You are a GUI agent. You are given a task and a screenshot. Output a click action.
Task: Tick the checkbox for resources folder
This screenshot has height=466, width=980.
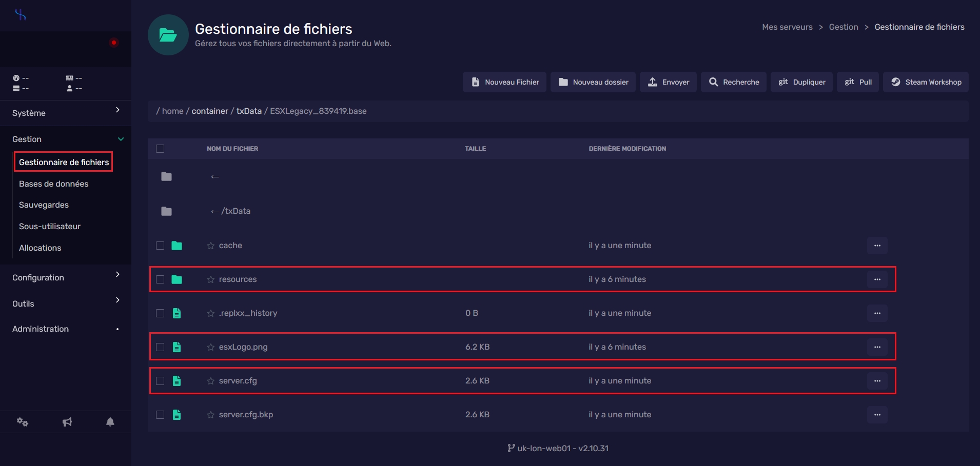[x=160, y=279]
